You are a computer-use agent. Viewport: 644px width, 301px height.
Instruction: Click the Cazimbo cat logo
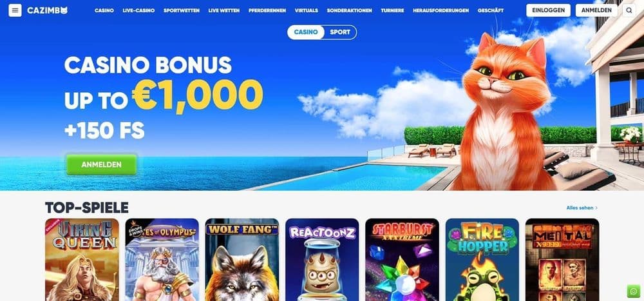pyautogui.click(x=47, y=10)
